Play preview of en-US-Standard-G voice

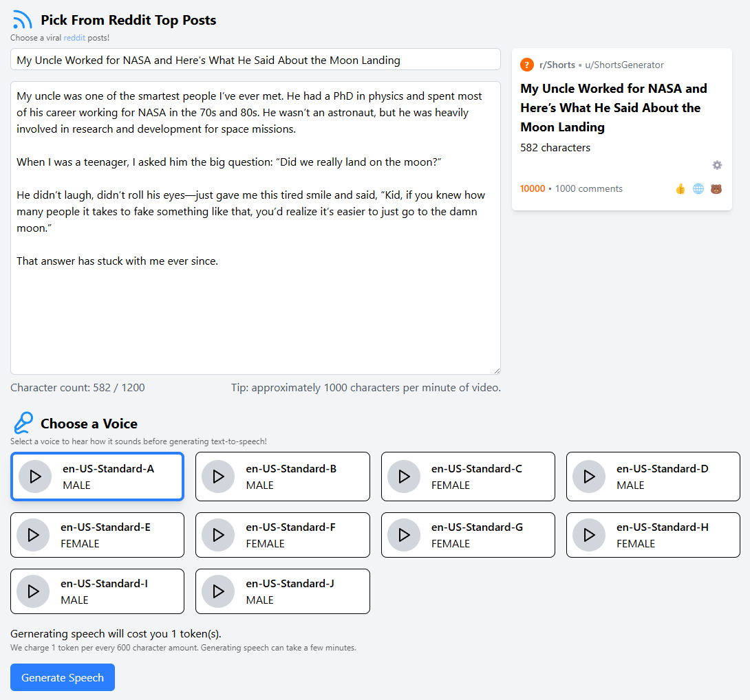[404, 535]
